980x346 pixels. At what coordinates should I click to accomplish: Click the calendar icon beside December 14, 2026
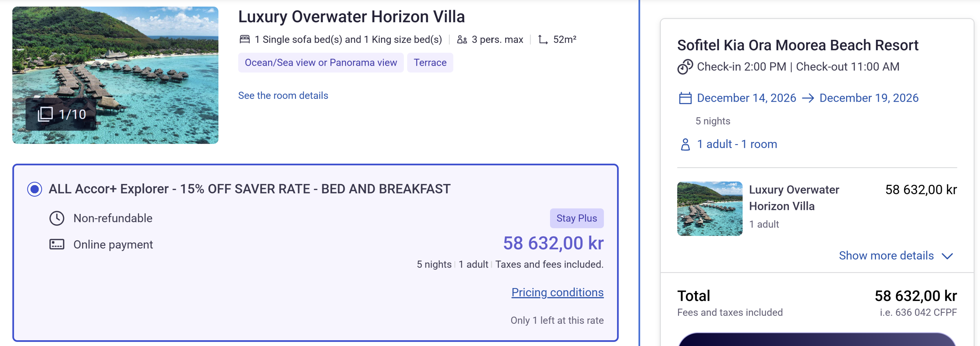[x=685, y=98]
